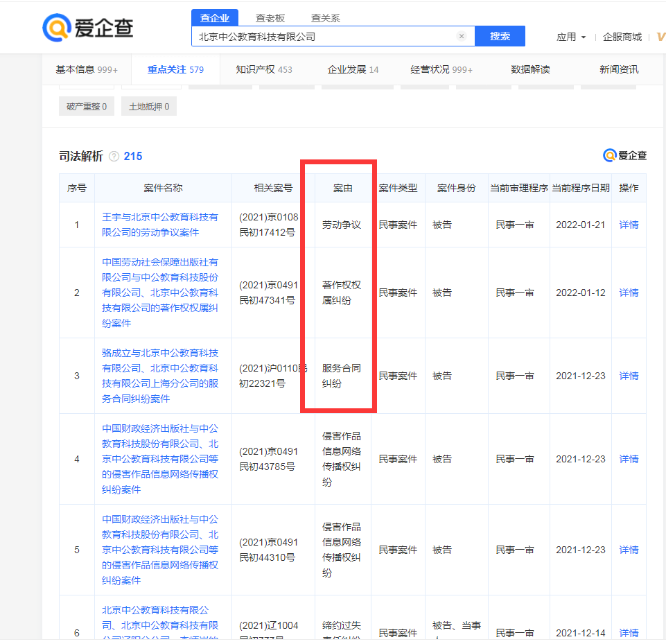Click the 服务合同纠纷 cause cell
The image size is (666, 644).
pos(342,376)
